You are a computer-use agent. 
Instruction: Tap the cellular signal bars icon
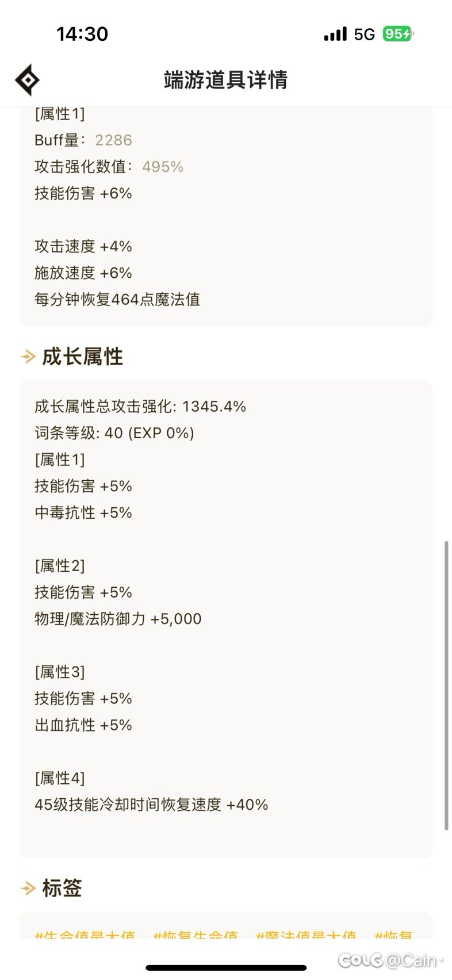pyautogui.click(x=335, y=35)
